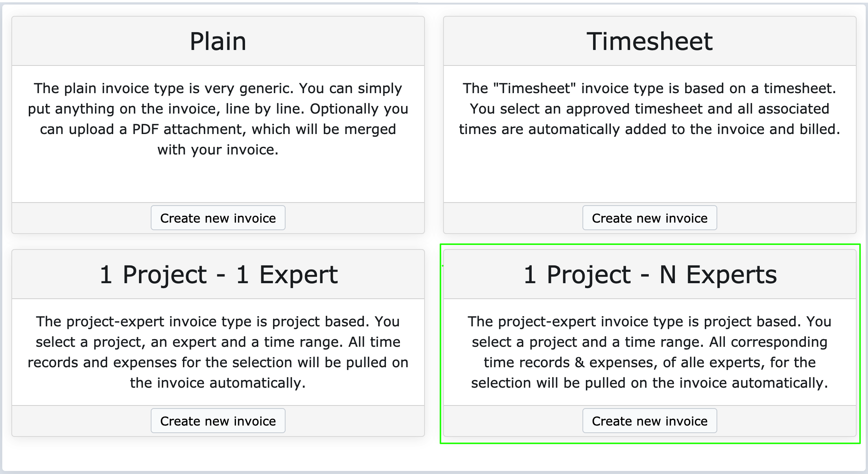Click the N Experts card description text
The image size is (868, 474).
tap(649, 352)
